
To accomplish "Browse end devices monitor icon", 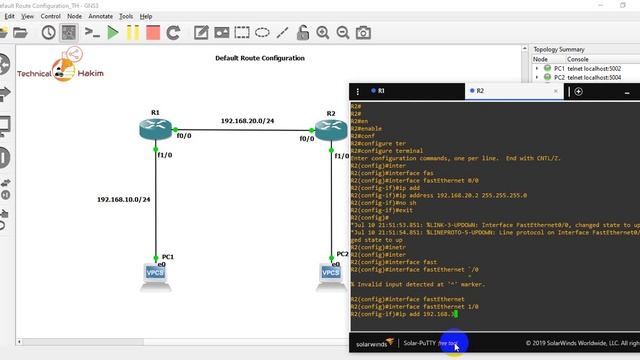I will [5, 126].
